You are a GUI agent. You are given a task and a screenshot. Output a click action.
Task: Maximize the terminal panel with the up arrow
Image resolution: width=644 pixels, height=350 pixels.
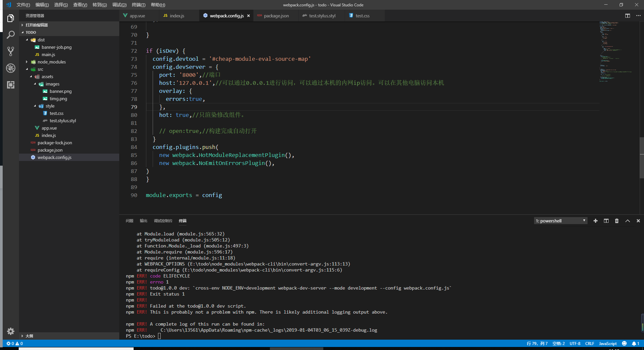tap(628, 221)
